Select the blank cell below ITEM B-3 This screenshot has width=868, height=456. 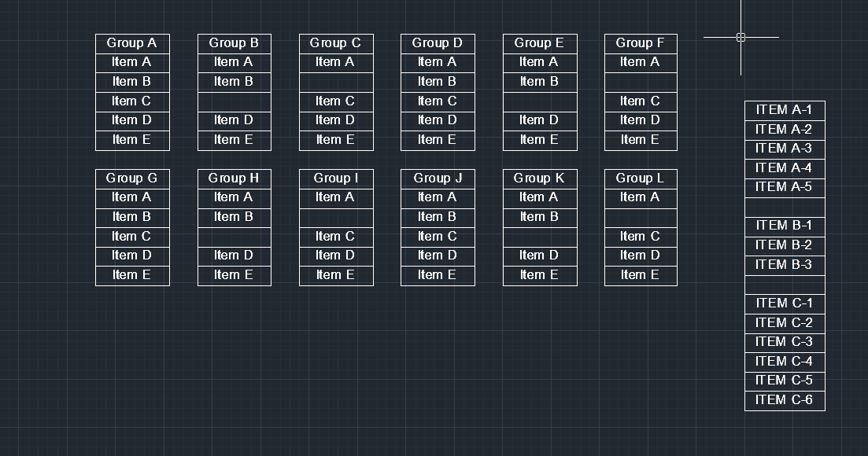(785, 285)
